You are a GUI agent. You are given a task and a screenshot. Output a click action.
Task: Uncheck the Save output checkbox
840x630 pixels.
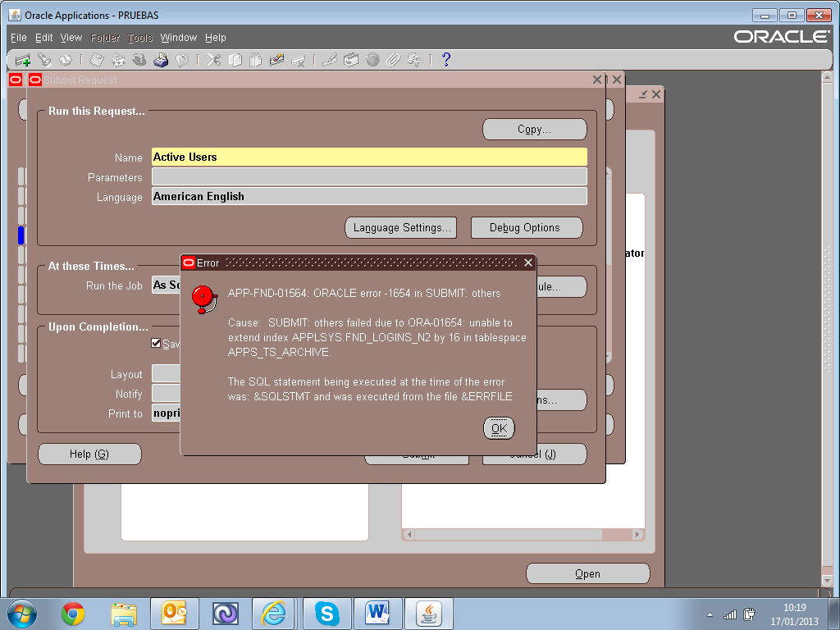pos(156,344)
